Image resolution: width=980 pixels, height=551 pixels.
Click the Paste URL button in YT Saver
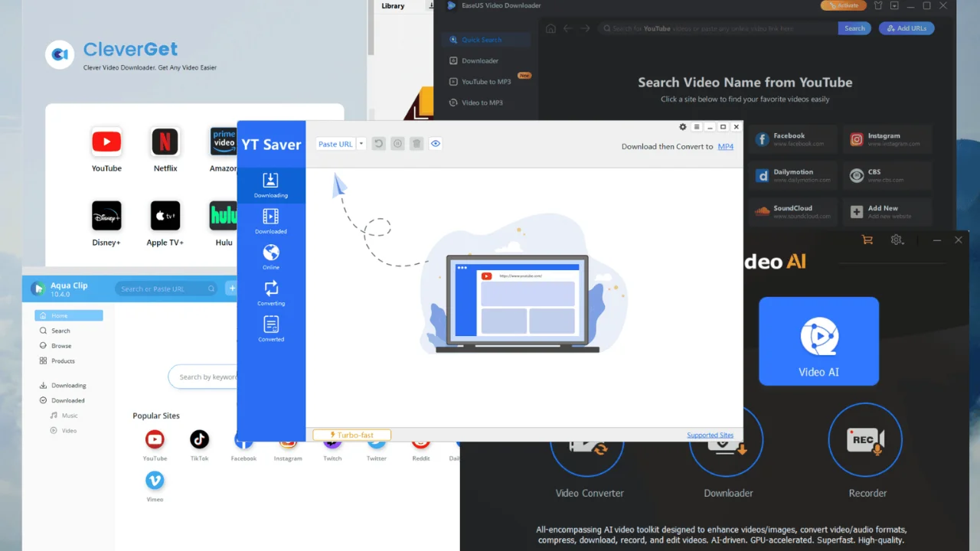(335, 144)
